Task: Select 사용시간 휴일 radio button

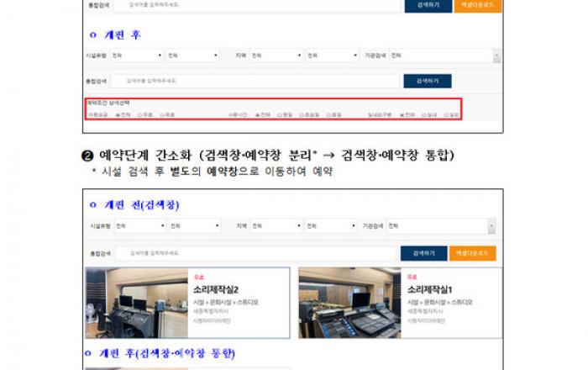Action: click(x=328, y=115)
